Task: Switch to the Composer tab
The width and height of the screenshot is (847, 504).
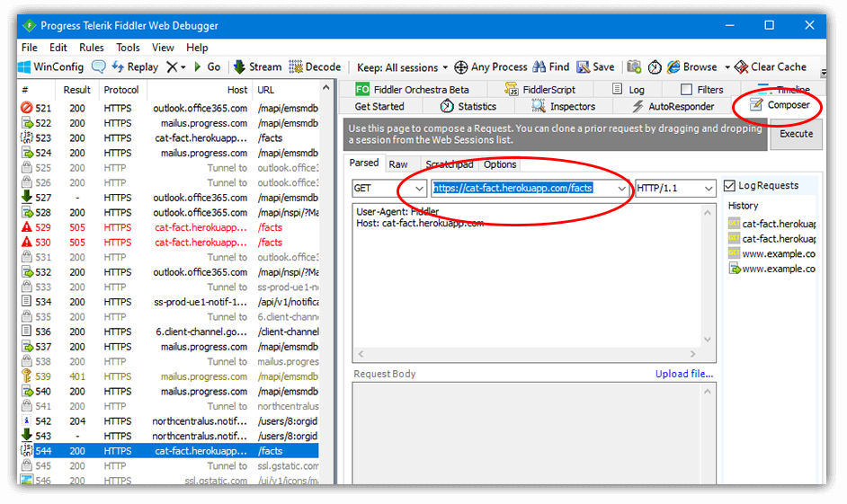Action: 780,105
